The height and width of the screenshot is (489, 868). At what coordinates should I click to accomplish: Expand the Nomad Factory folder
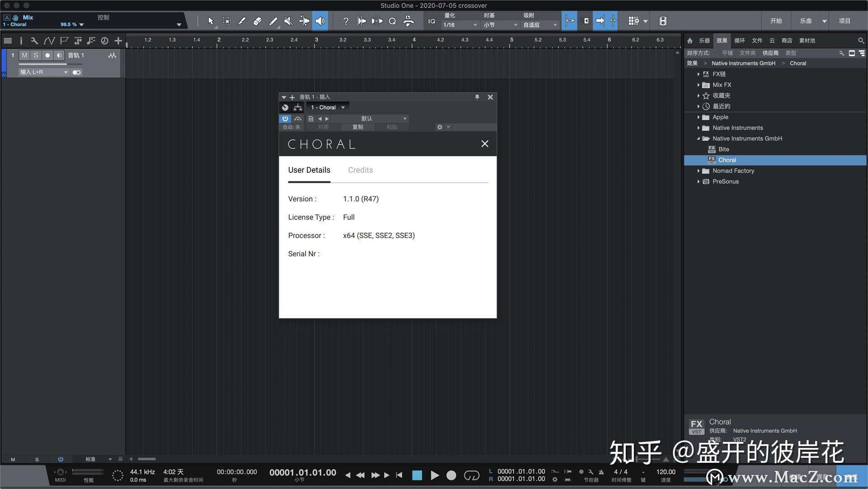698,171
